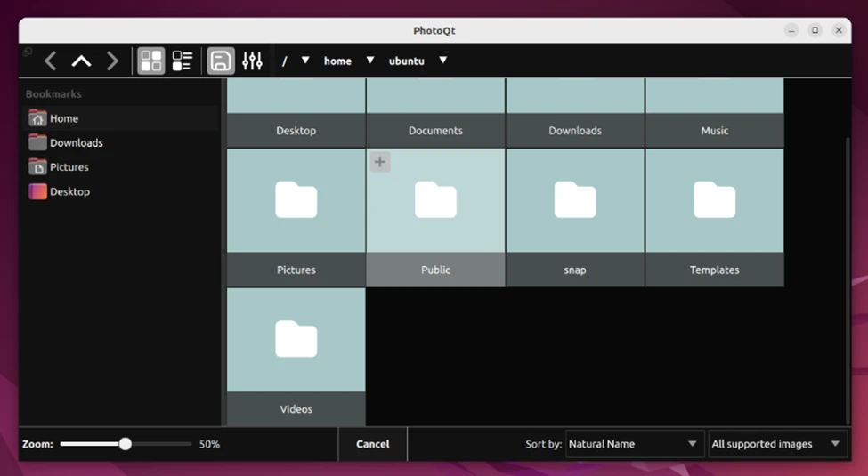Open the file dialog settings sliders icon
The height and width of the screenshot is (476, 868).
[x=252, y=61]
